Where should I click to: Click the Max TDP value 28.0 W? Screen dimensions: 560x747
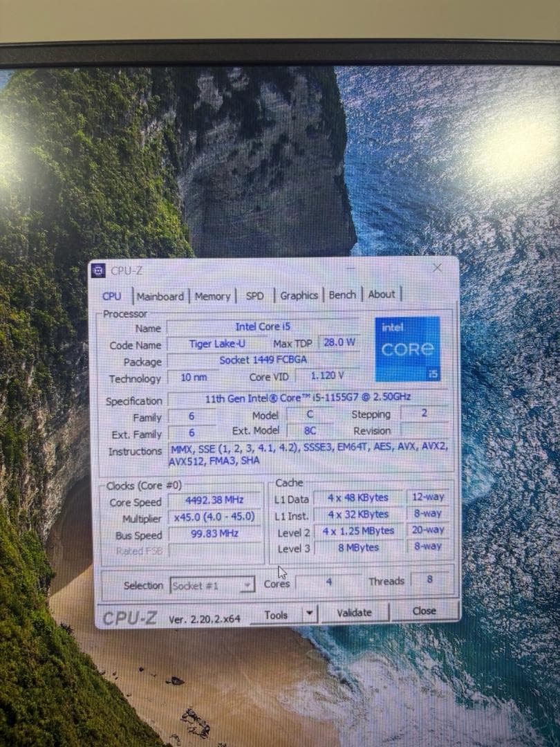(339, 342)
